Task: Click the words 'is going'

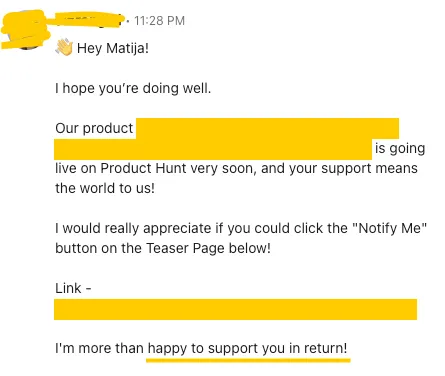Action: (x=400, y=148)
